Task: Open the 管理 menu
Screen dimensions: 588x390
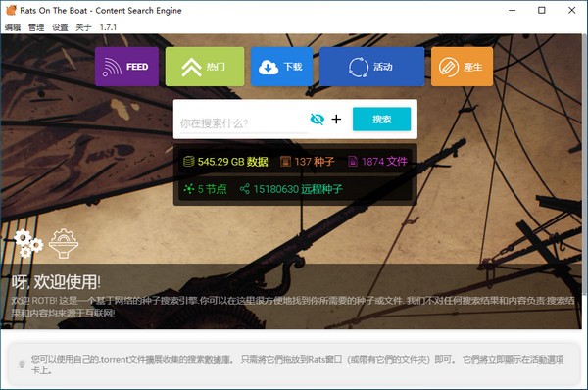Action: [36, 27]
